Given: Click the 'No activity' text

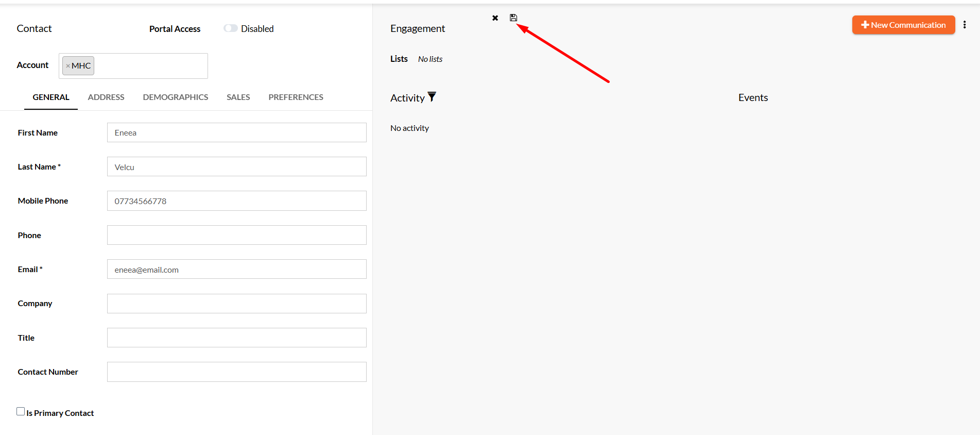Looking at the screenshot, I should coord(409,128).
